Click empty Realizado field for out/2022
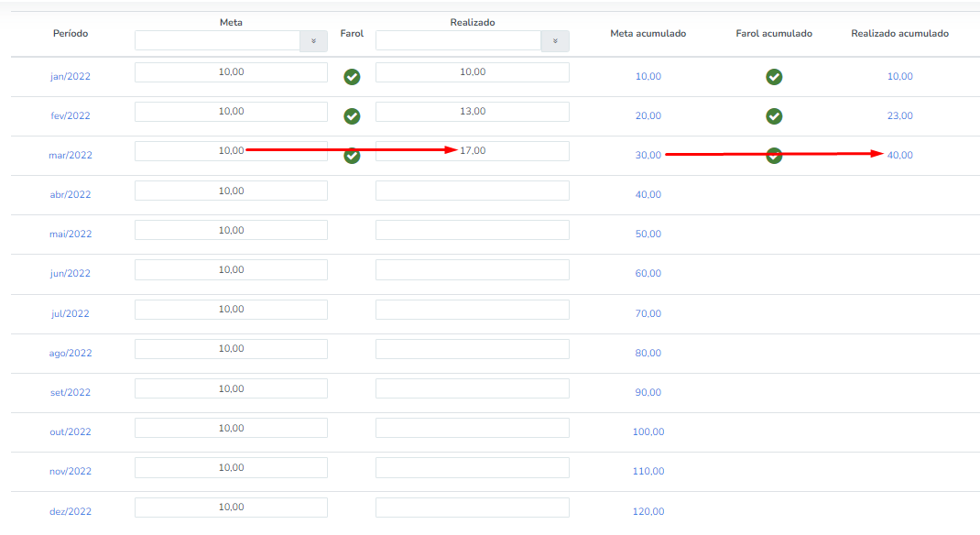 473,428
